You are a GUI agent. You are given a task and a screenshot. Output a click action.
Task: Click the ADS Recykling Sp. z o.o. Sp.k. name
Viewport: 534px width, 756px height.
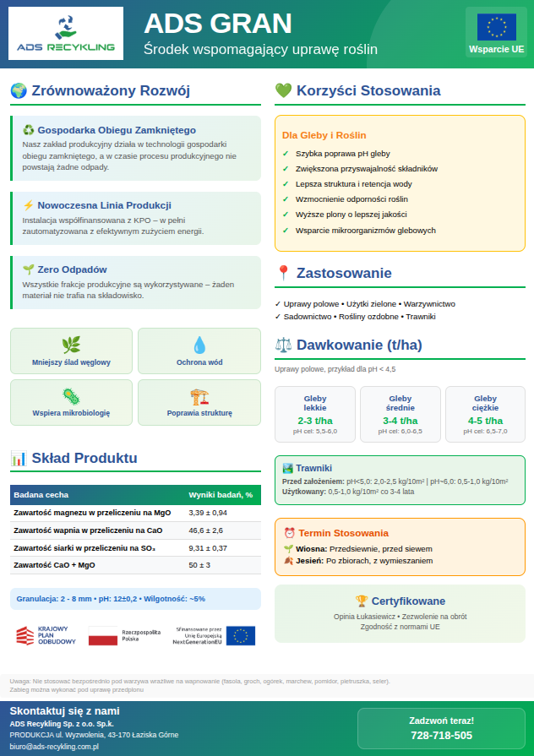pyautogui.click(x=62, y=724)
